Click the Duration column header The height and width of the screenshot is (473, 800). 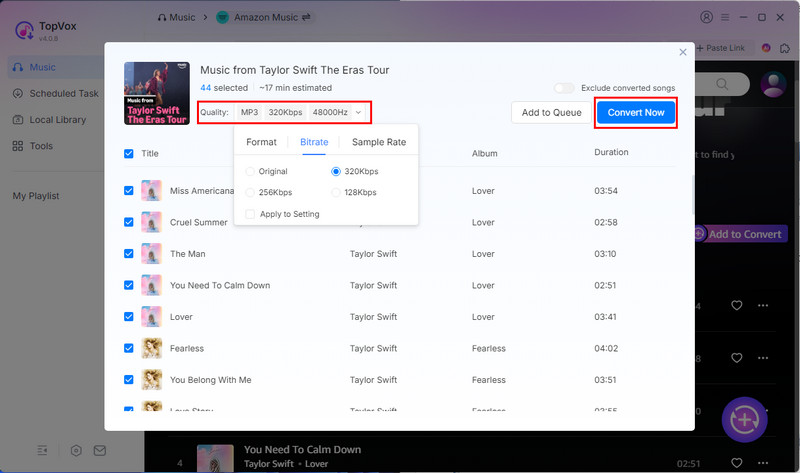[x=611, y=152]
